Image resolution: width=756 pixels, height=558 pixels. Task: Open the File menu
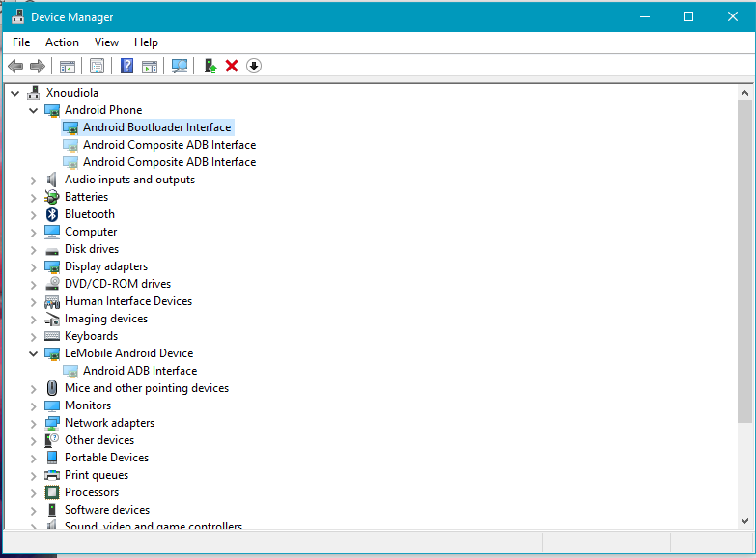(21, 42)
